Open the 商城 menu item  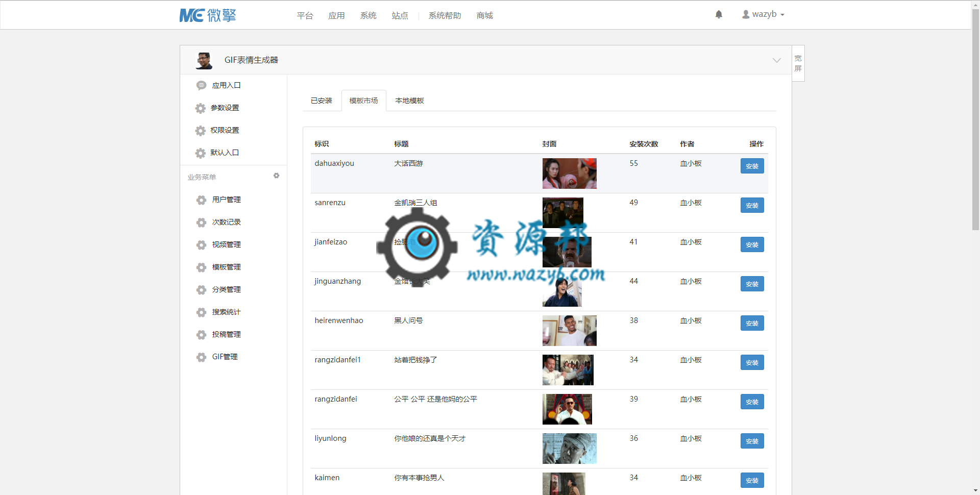click(x=484, y=16)
